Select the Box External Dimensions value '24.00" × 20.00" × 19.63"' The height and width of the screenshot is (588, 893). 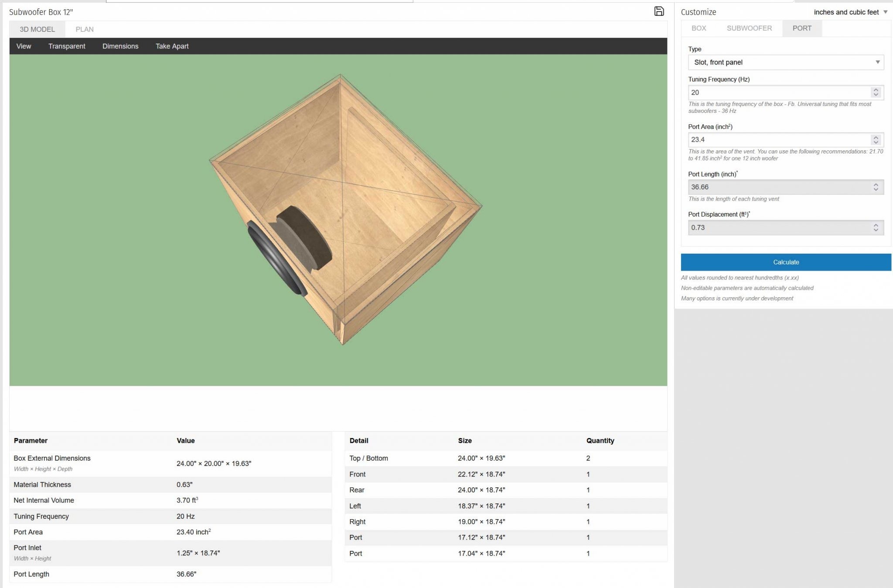pyautogui.click(x=214, y=463)
